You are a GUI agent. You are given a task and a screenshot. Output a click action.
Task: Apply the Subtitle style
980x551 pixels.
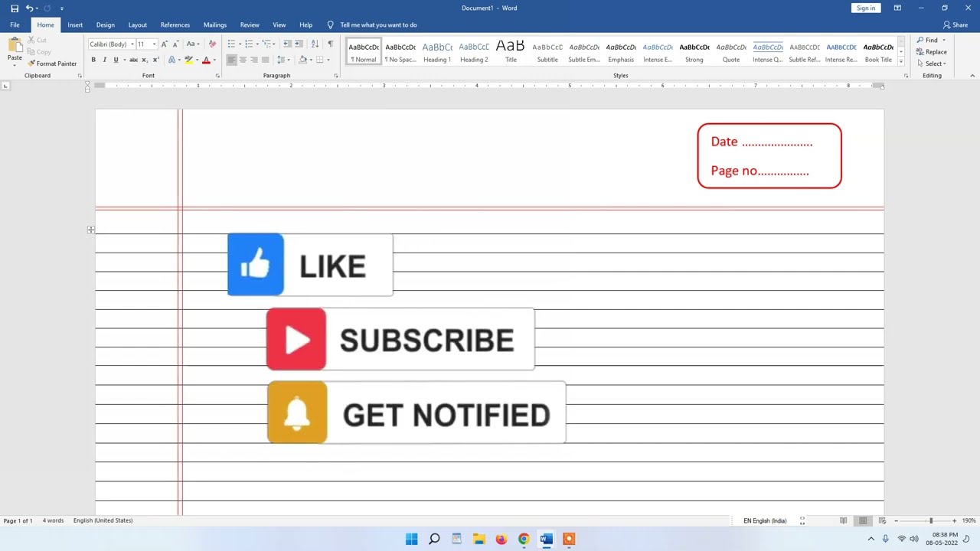click(x=547, y=52)
